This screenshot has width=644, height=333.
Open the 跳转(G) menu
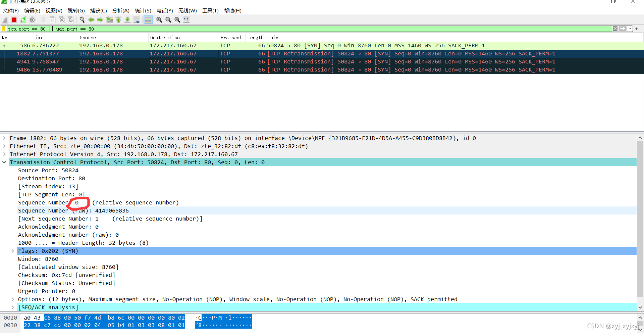tap(76, 11)
